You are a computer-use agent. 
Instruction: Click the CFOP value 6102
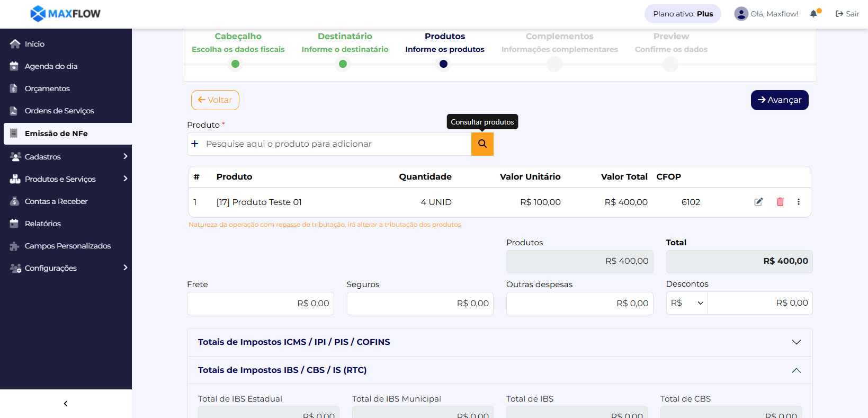(691, 202)
